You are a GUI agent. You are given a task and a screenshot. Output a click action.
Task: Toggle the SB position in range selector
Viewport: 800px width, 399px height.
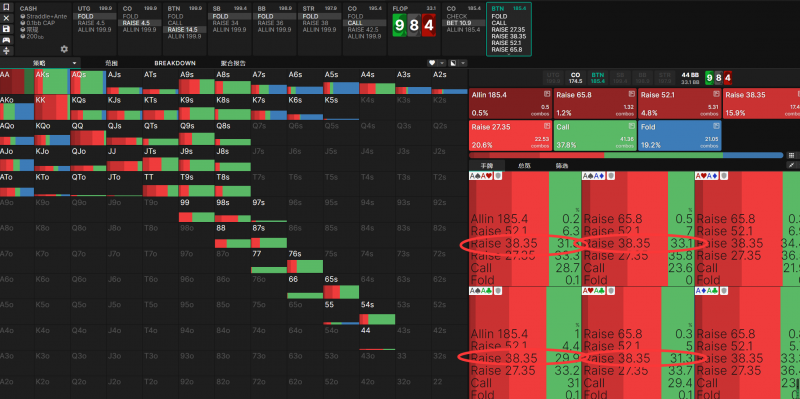tap(619, 78)
